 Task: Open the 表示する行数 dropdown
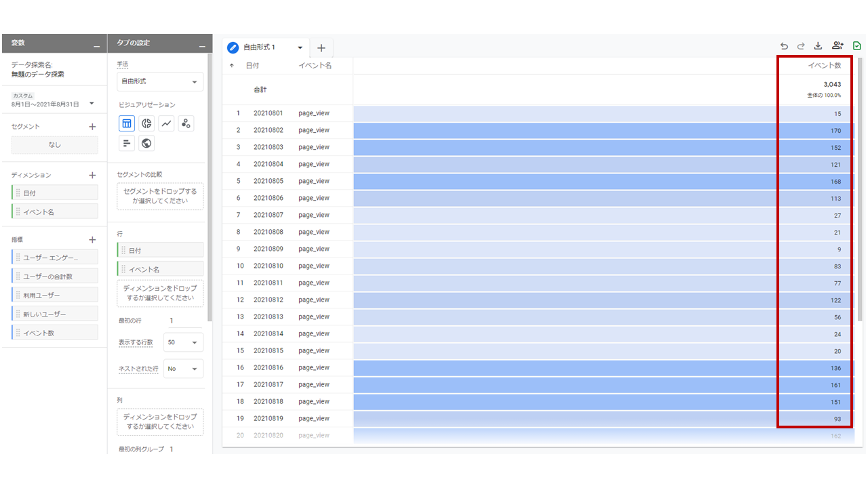click(x=183, y=342)
